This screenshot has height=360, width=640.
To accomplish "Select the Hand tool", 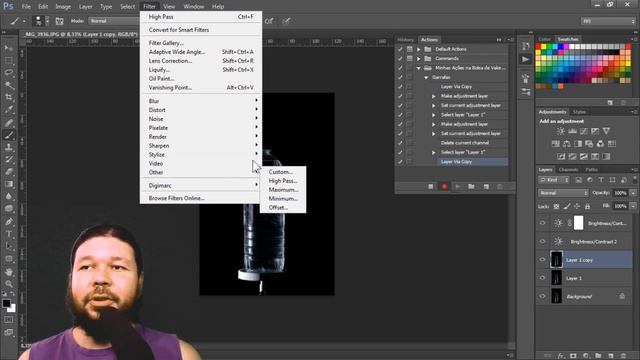I will [9, 272].
